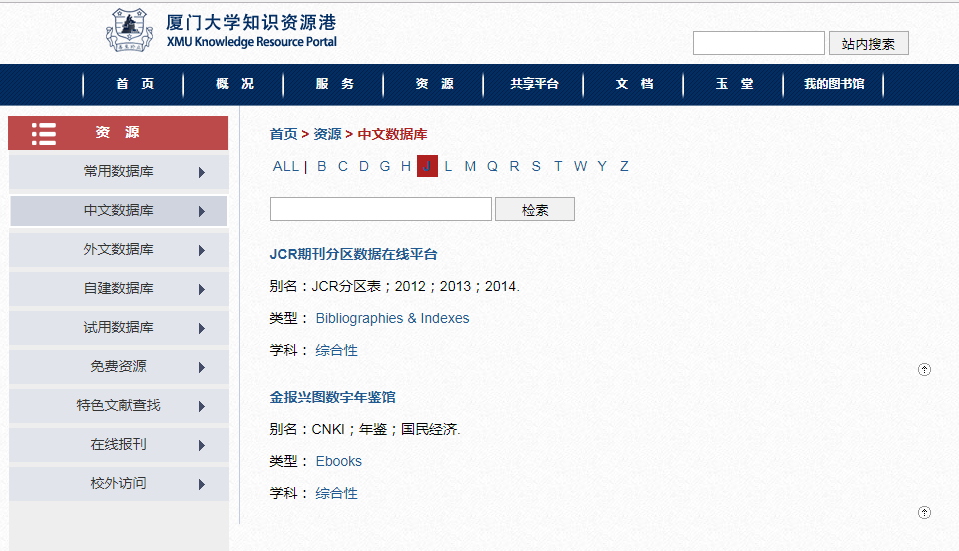The width and height of the screenshot is (959, 551).
Task: Click the XMU university logo emblem
Action: pos(129,29)
